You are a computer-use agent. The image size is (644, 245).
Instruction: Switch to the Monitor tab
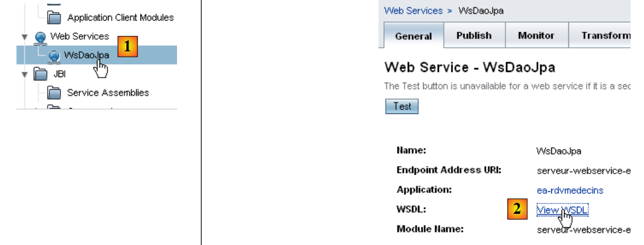(x=536, y=35)
